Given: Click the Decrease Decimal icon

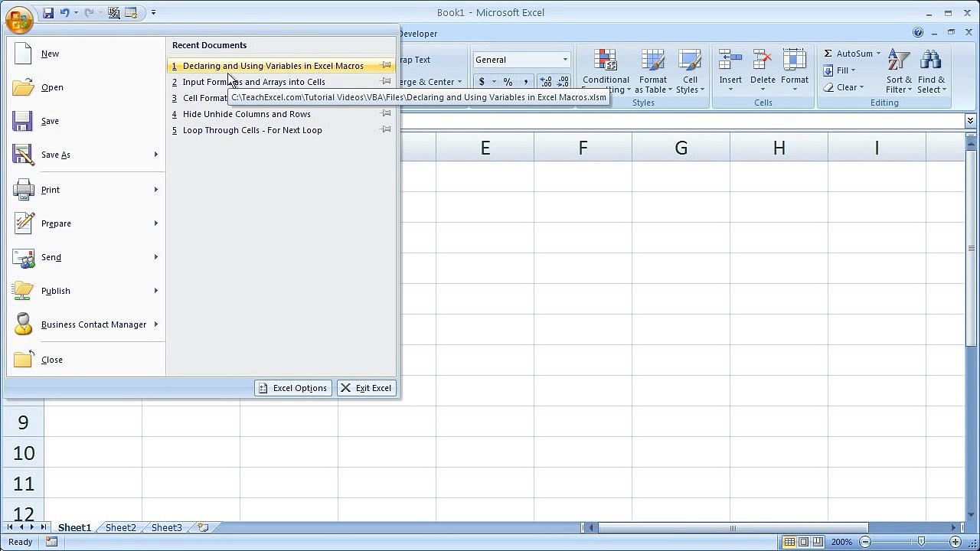Looking at the screenshot, I should point(563,82).
